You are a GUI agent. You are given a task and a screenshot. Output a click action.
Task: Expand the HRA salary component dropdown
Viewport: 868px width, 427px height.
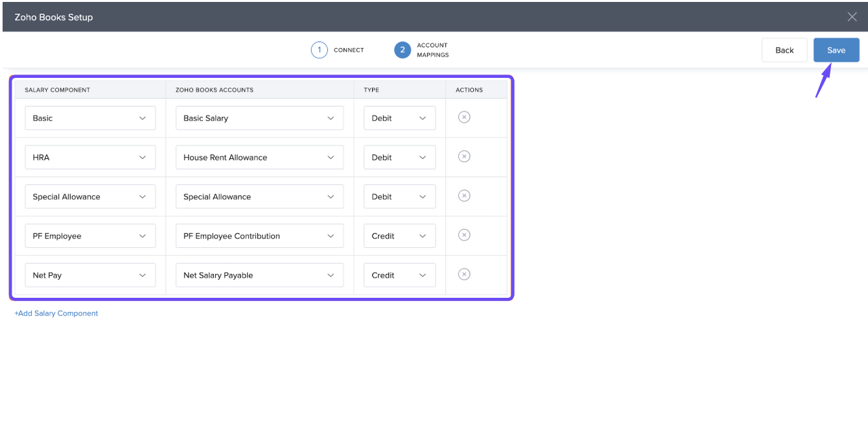[90, 158]
